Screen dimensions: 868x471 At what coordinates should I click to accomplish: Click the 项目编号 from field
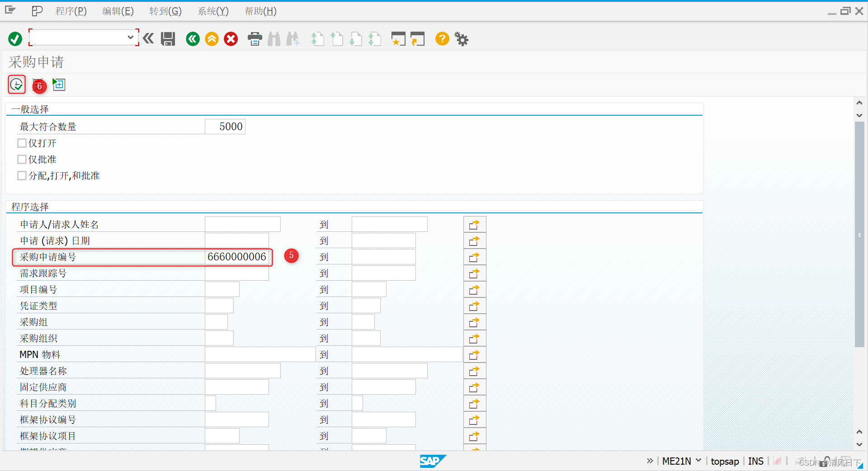222,289
